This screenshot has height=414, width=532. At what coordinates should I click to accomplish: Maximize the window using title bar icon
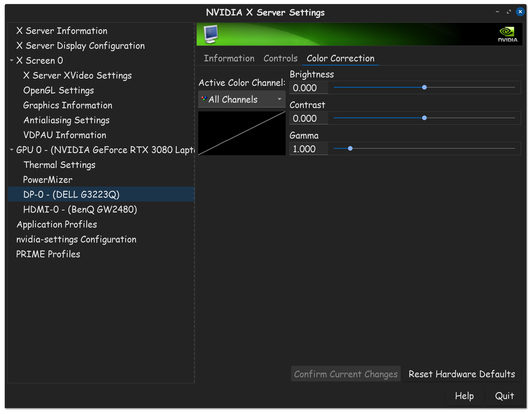[509, 12]
